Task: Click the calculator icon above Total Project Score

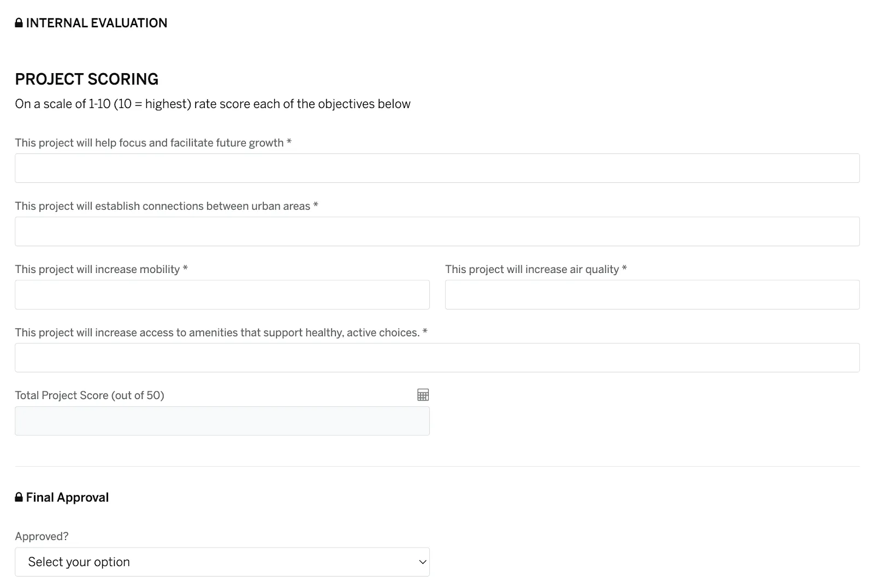Action: coord(423,395)
